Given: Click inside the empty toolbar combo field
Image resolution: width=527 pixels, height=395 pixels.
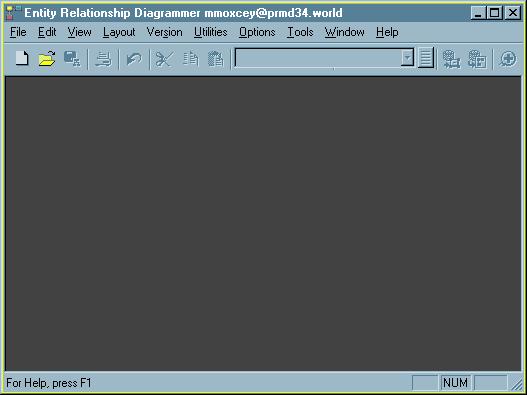Looking at the screenshot, I should pyautogui.click(x=318, y=58).
